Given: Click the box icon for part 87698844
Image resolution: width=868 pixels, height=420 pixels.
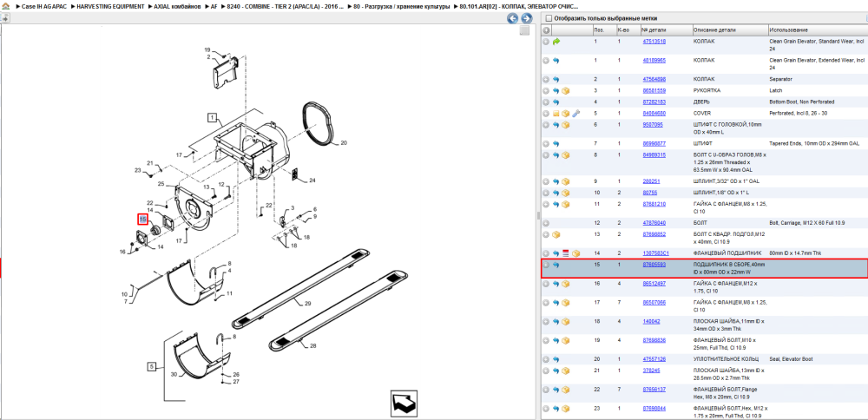Looking at the screenshot, I should [x=566, y=409].
